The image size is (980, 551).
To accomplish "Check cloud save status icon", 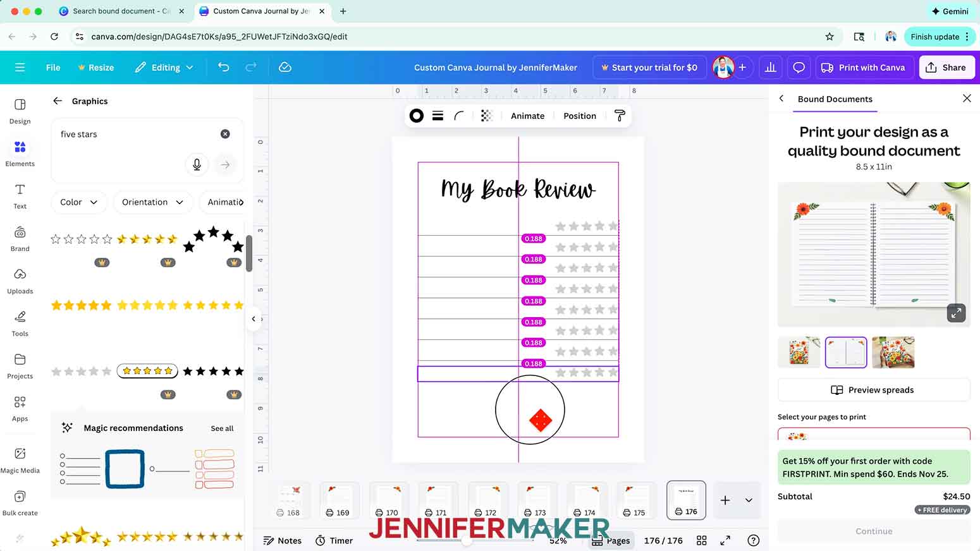I will [x=285, y=67].
